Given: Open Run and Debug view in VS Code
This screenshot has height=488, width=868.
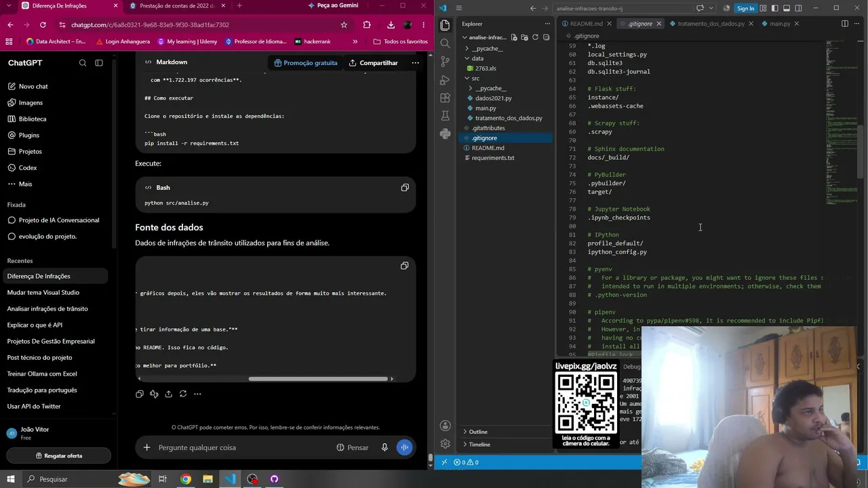Looking at the screenshot, I should (x=445, y=80).
